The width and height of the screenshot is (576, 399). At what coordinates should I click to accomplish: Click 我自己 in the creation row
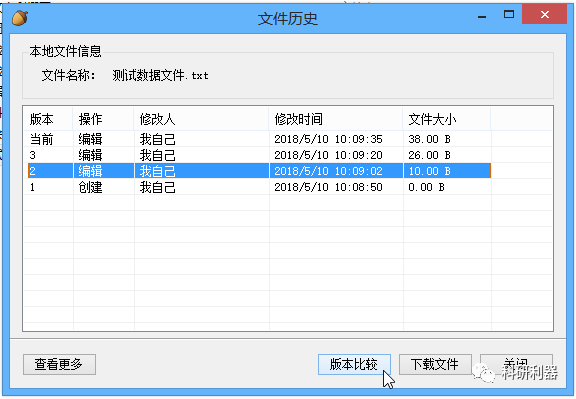click(158, 187)
